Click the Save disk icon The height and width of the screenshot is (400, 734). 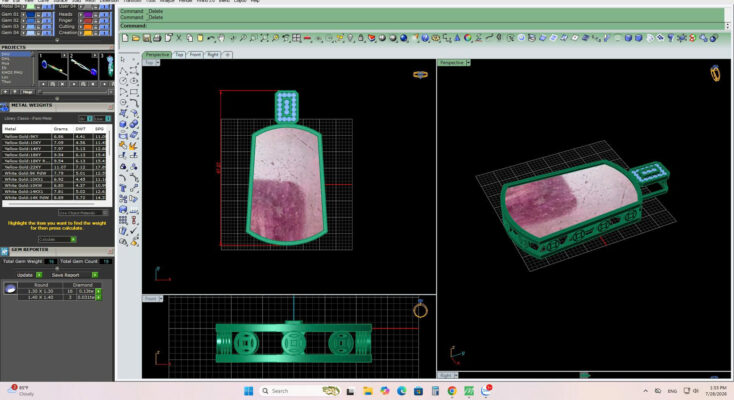click(147, 38)
